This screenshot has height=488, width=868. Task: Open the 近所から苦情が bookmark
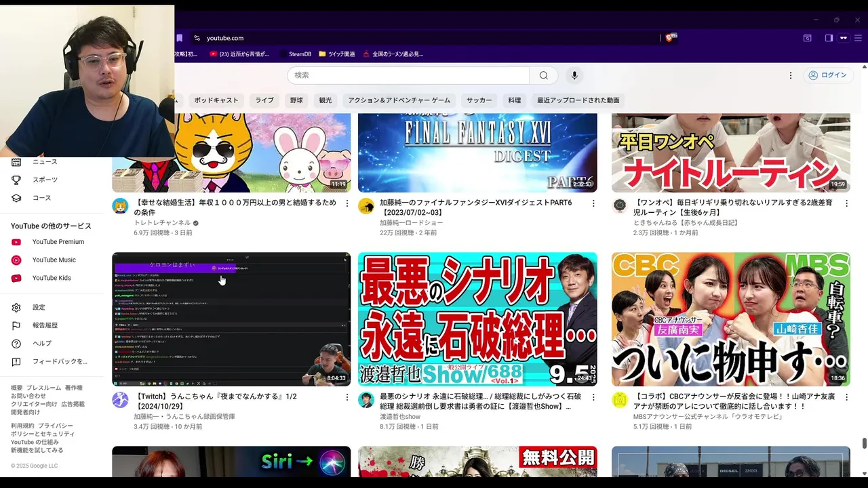[x=239, y=54]
